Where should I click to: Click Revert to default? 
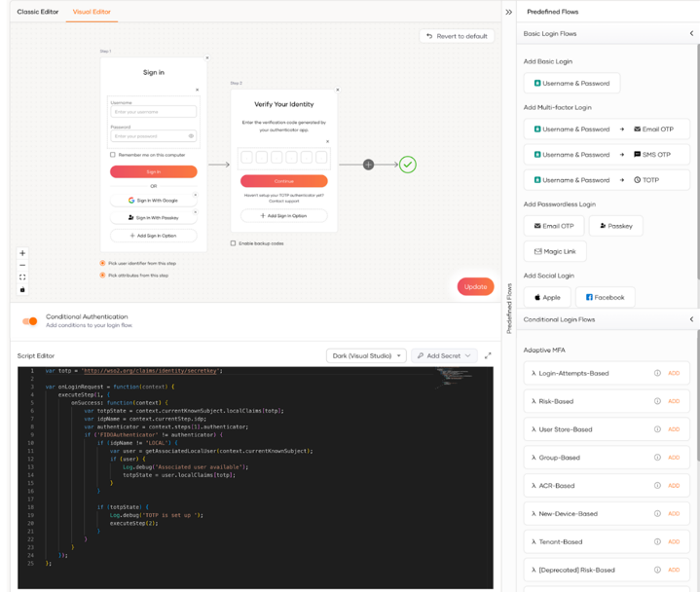tap(457, 36)
